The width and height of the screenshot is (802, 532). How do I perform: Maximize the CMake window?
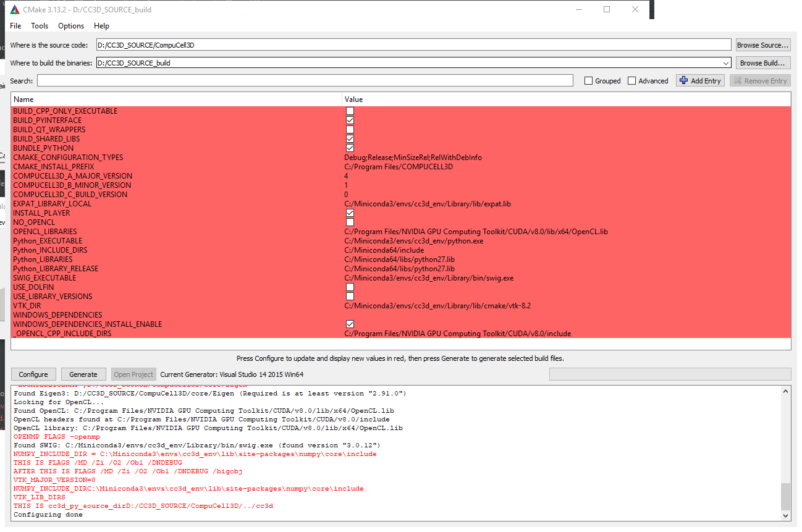(x=606, y=9)
